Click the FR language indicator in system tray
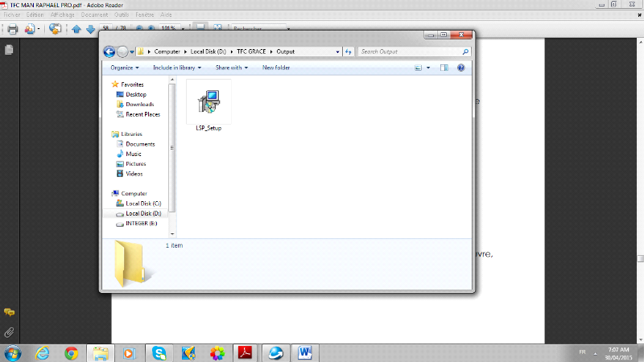 582,352
